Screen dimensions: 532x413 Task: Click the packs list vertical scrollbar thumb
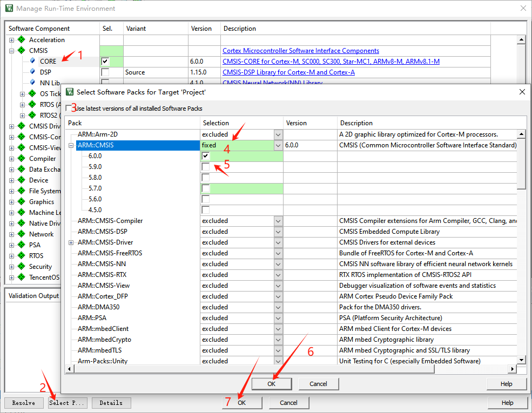click(x=522, y=164)
